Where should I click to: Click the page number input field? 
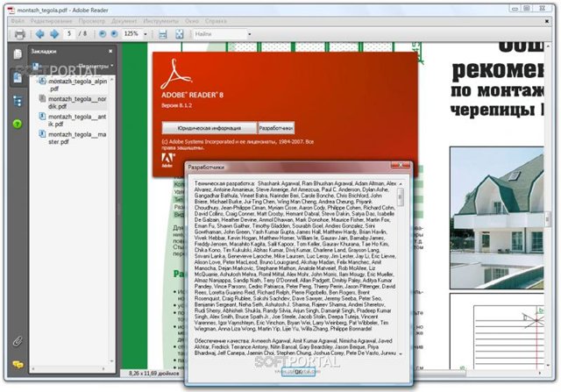(70, 34)
